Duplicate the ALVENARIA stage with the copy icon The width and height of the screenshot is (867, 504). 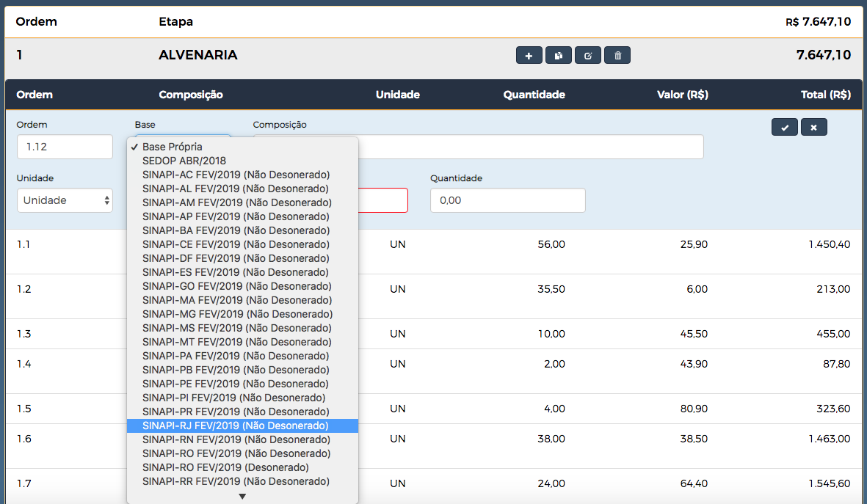tap(559, 55)
